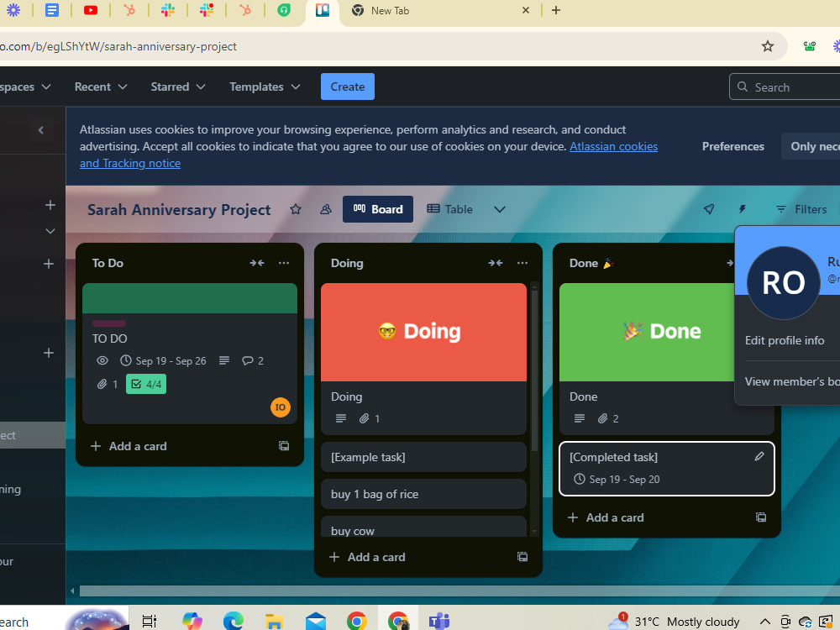Collapse the sidebar with chevron
840x630 pixels.
40,130
